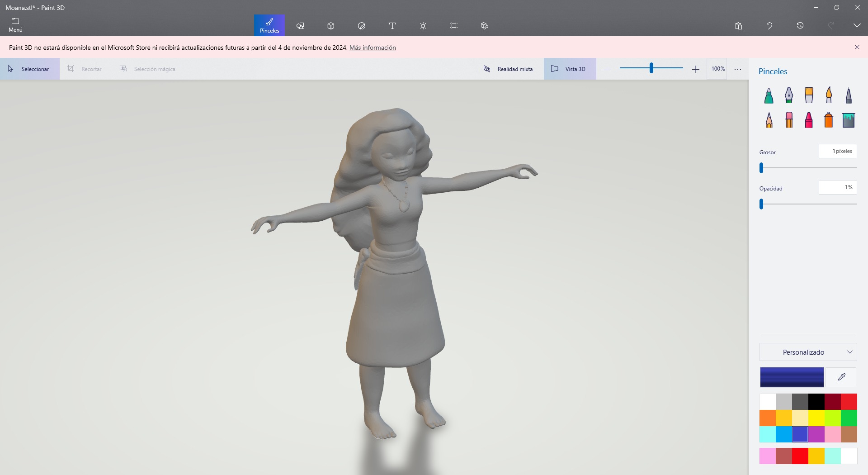
Task: Choose the orange color swatch
Action: pos(768,418)
